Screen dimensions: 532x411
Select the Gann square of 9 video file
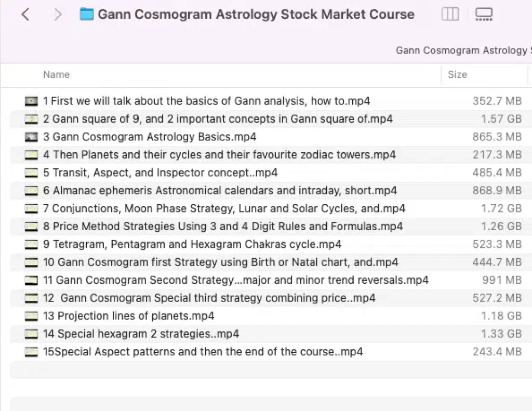(x=218, y=119)
